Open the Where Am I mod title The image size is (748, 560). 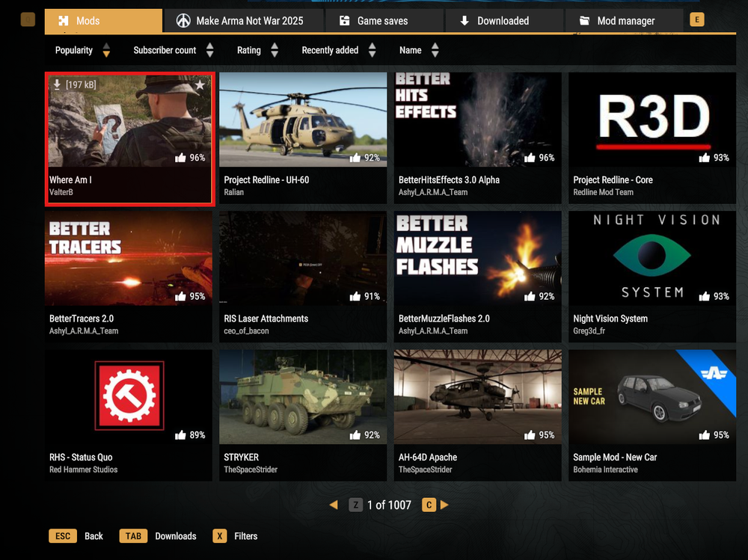point(70,180)
